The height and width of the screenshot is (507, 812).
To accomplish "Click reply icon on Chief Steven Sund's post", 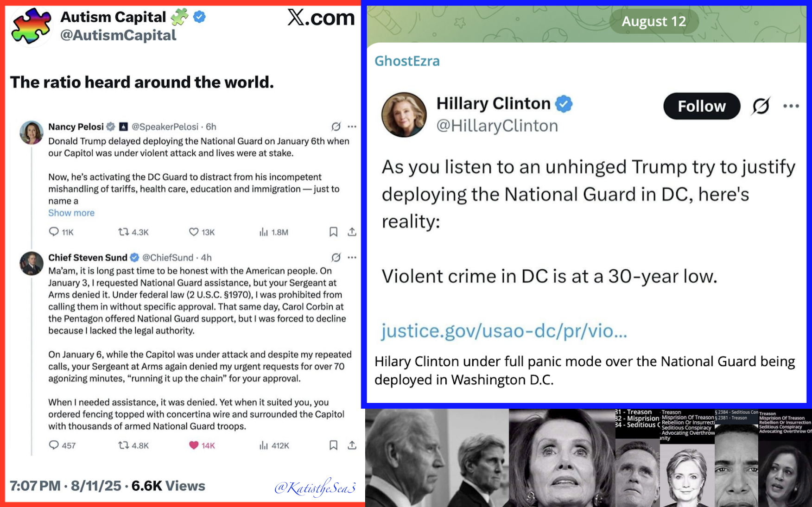I will [x=54, y=445].
